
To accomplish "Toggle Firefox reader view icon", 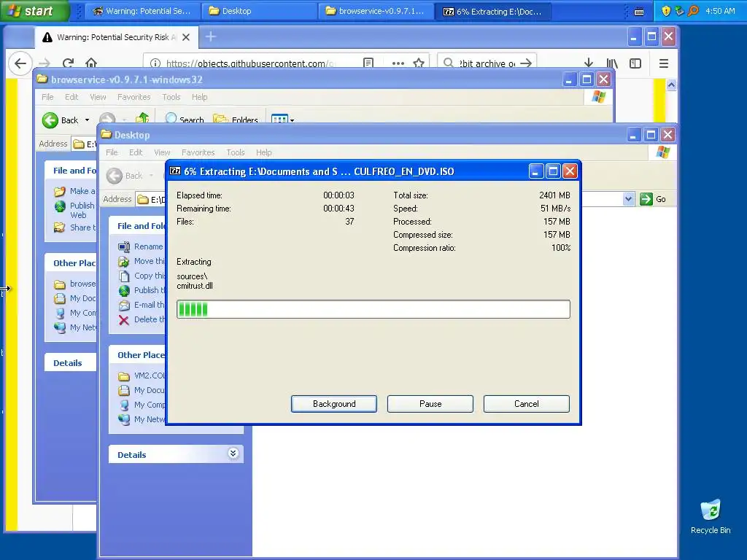I will point(368,63).
